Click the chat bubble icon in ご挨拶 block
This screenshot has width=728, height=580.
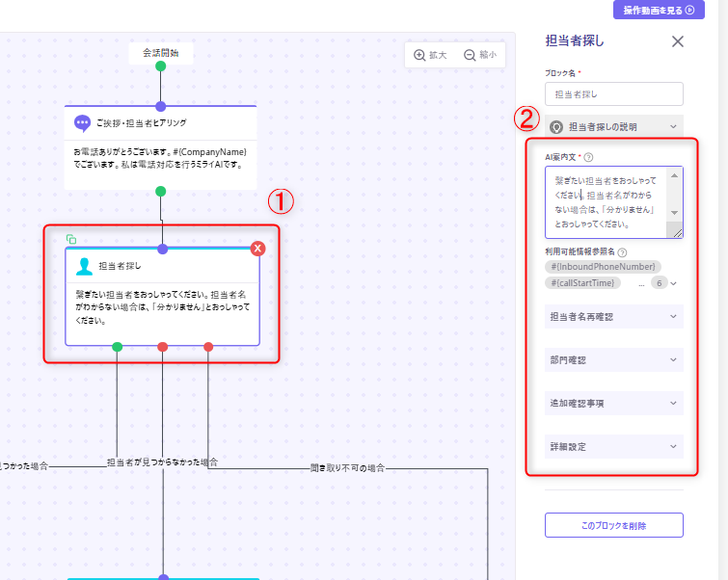click(x=83, y=122)
